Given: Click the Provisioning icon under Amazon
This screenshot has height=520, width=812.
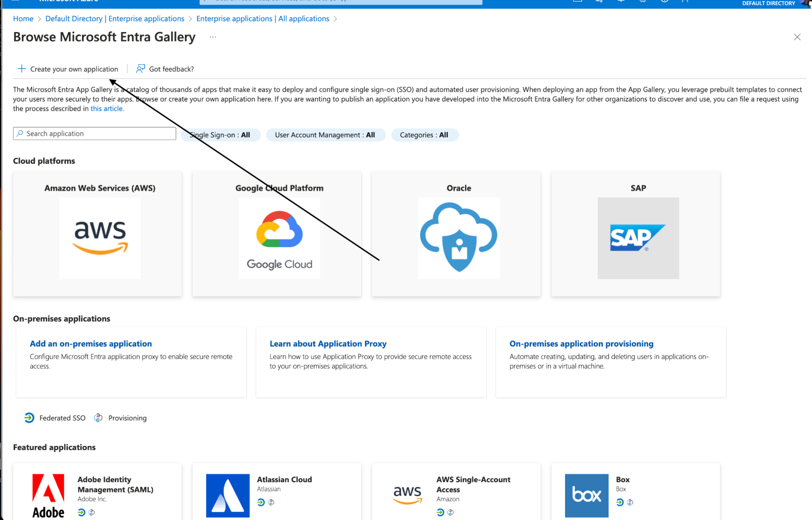Looking at the screenshot, I should click(x=450, y=512).
